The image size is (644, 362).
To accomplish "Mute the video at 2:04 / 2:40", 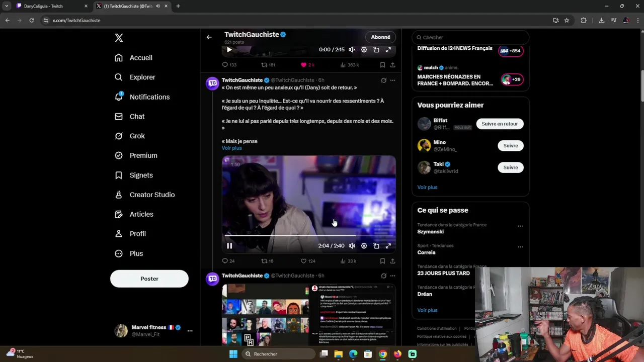I will tap(352, 246).
